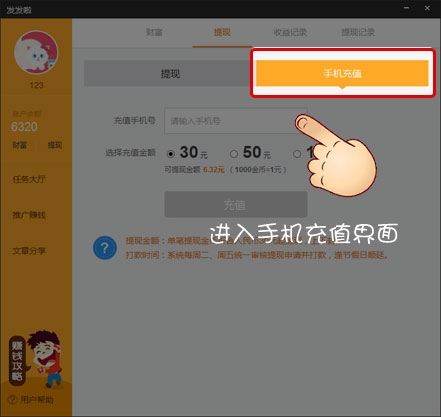Click the username 123 under avatar

click(36, 85)
